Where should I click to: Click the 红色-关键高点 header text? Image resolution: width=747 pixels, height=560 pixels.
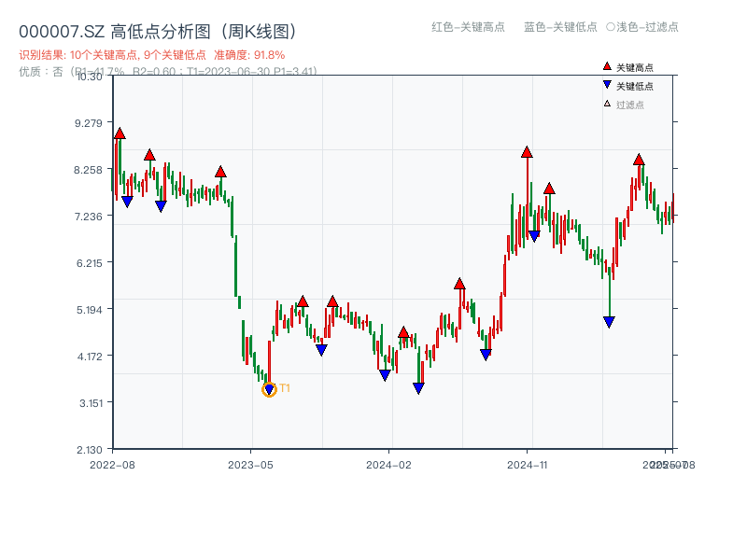pos(468,27)
